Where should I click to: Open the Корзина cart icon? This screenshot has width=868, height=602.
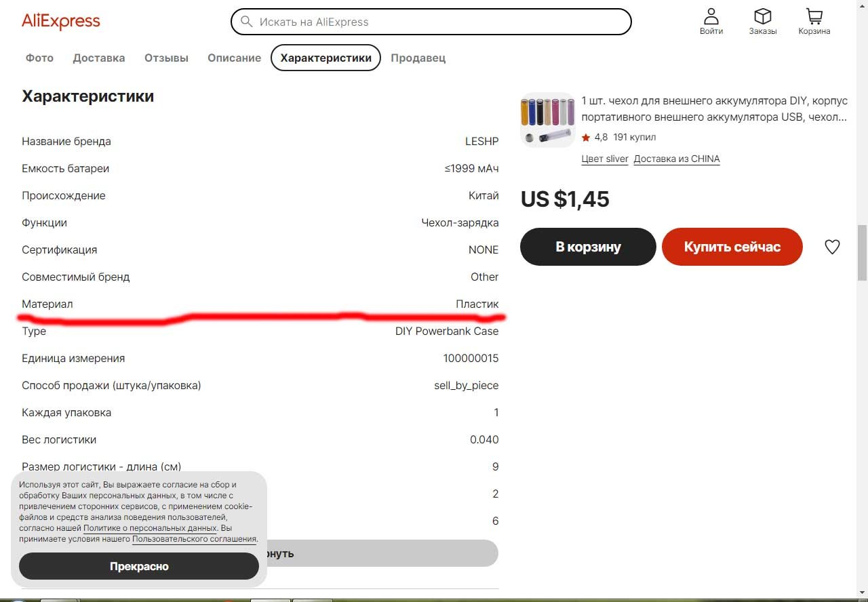tap(814, 16)
